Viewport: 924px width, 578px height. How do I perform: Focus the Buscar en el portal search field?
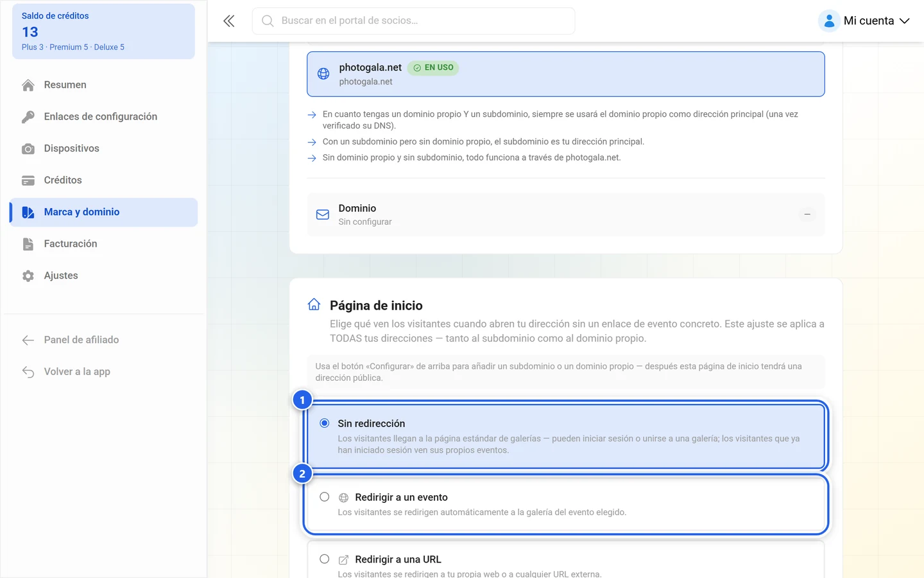pos(413,21)
